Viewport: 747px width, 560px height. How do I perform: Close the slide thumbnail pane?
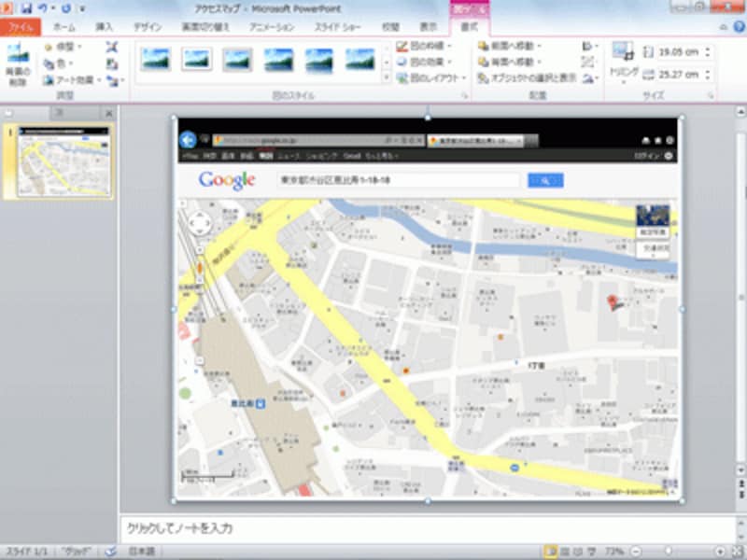click(x=108, y=113)
